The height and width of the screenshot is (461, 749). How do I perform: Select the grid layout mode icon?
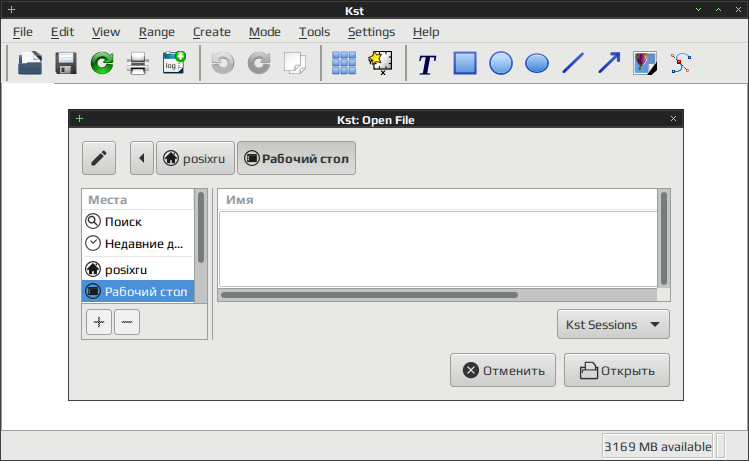click(x=344, y=63)
